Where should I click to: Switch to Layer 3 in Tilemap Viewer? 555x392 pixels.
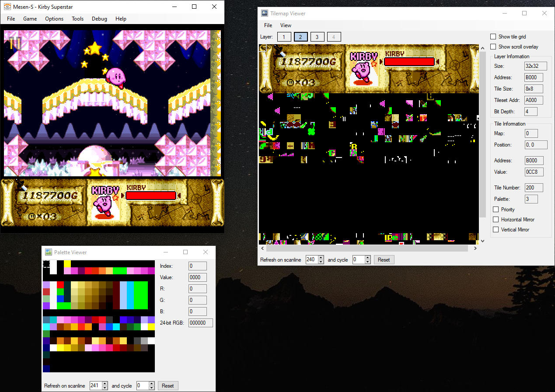tap(317, 37)
